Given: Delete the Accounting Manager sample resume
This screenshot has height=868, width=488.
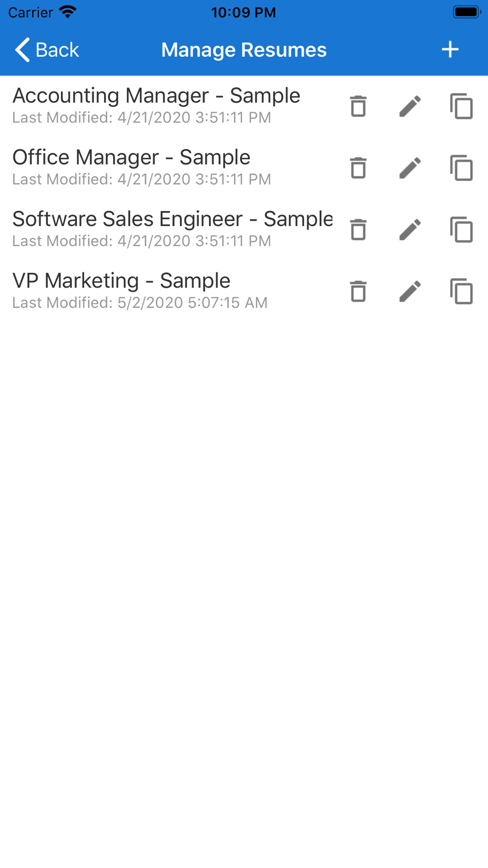Looking at the screenshot, I should 358,106.
